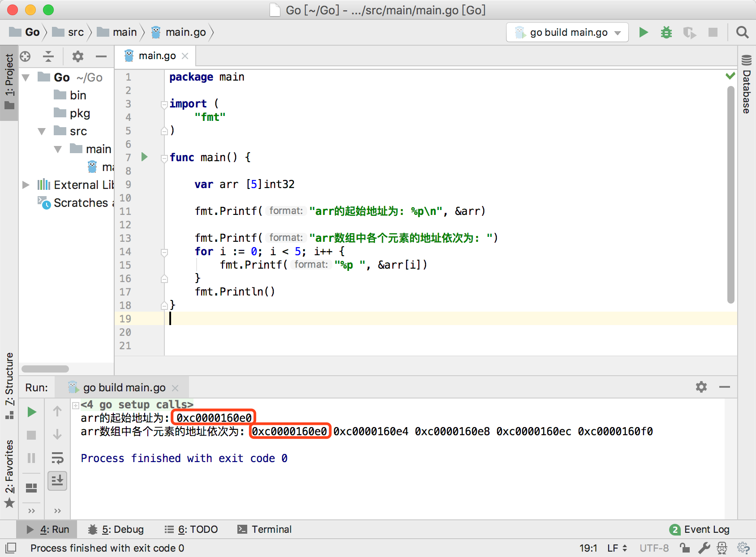
Task: Collapse the src folder in project tree
Action: [42, 131]
